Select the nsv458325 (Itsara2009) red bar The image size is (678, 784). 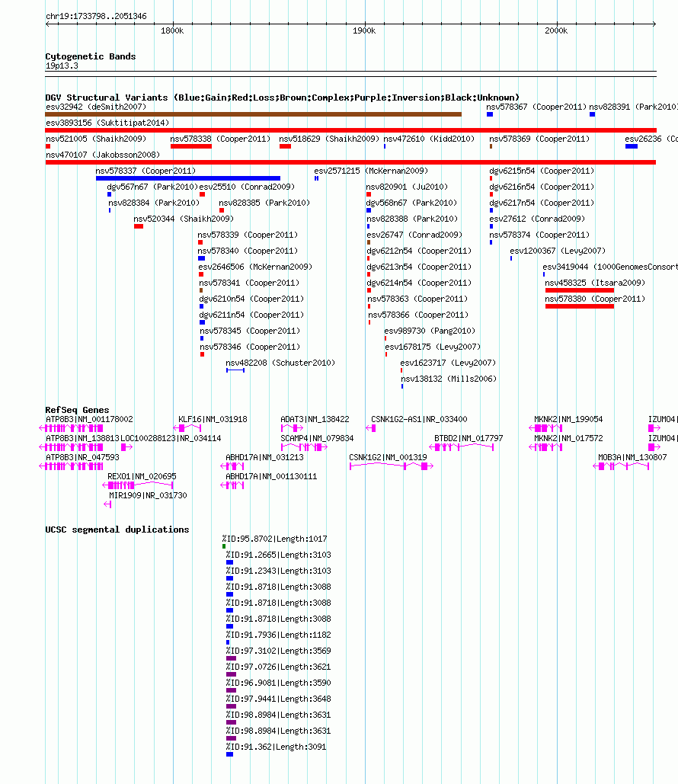580,290
